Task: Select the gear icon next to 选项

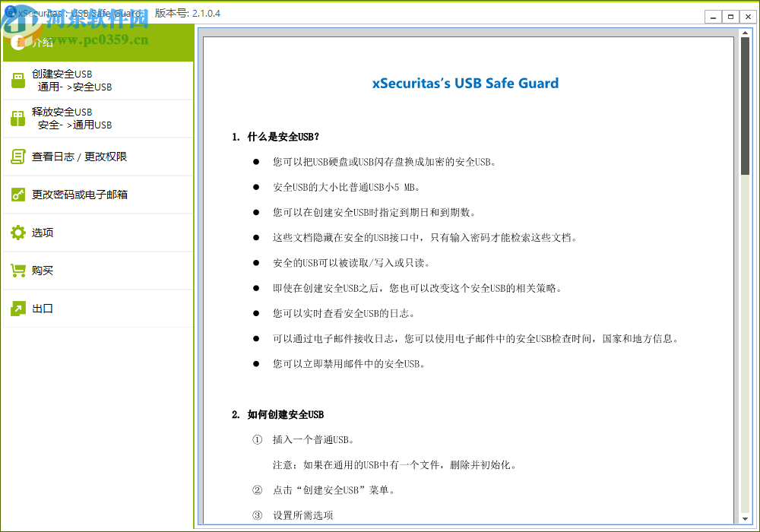Action: pyautogui.click(x=18, y=233)
